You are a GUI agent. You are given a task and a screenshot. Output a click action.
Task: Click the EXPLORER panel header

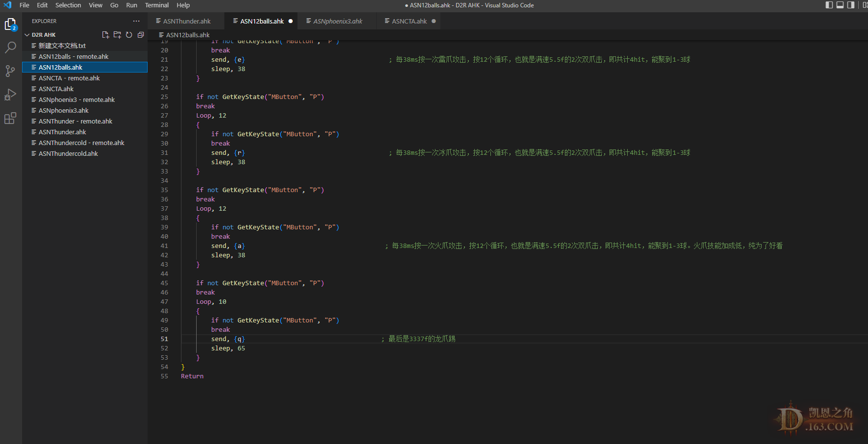44,21
